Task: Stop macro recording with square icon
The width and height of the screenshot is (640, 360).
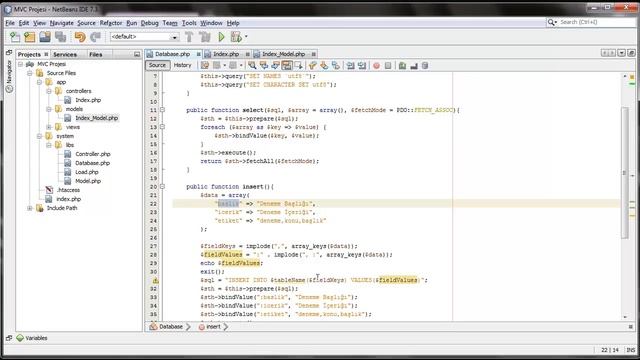Action: click(x=388, y=65)
